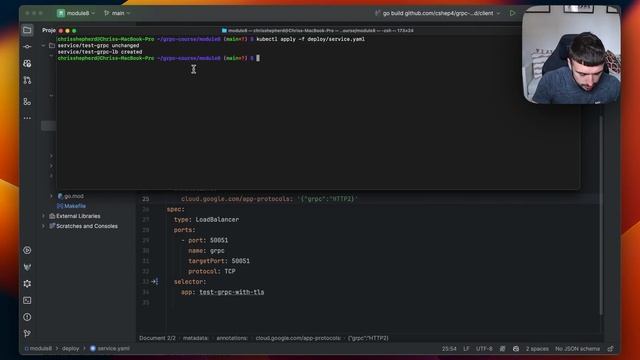Open the Problems tool window icon

[x=27, y=317]
